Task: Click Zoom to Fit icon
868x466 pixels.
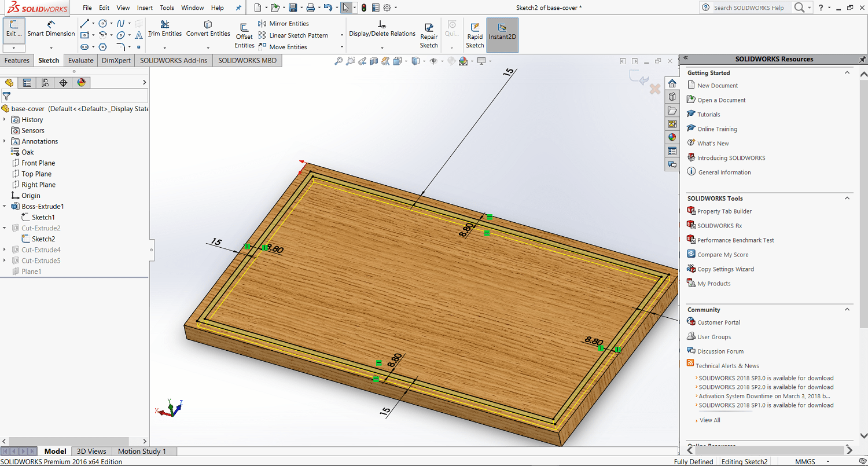Action: [339, 61]
